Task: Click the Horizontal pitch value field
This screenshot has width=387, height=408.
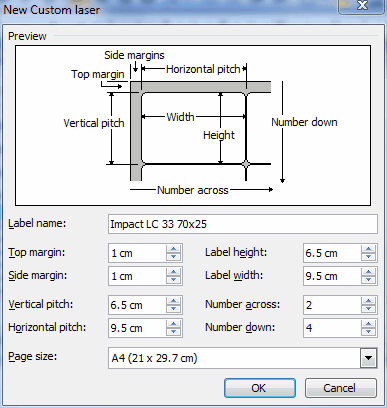Action: (x=137, y=328)
